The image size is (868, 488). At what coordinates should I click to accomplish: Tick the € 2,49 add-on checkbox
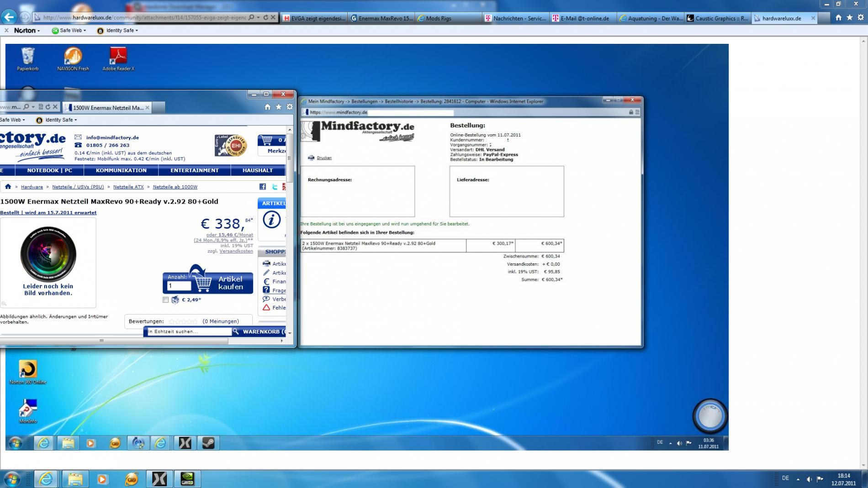click(x=165, y=300)
